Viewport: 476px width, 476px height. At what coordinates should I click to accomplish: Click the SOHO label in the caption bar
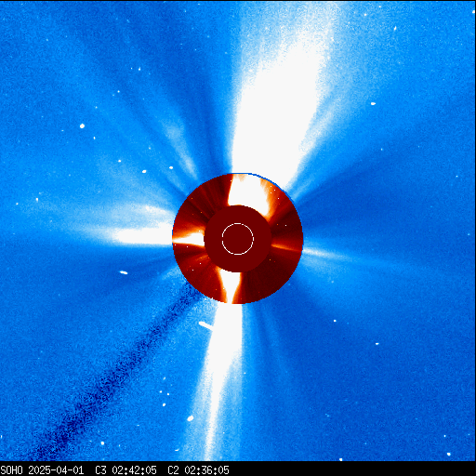(x=11, y=470)
